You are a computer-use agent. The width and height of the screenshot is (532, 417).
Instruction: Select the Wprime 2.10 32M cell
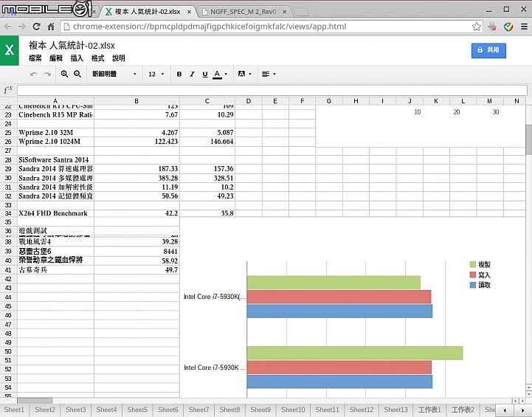[x=55, y=133]
